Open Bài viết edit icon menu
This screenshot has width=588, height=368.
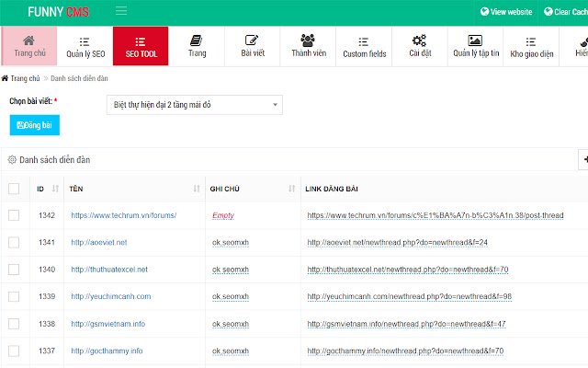(x=253, y=46)
